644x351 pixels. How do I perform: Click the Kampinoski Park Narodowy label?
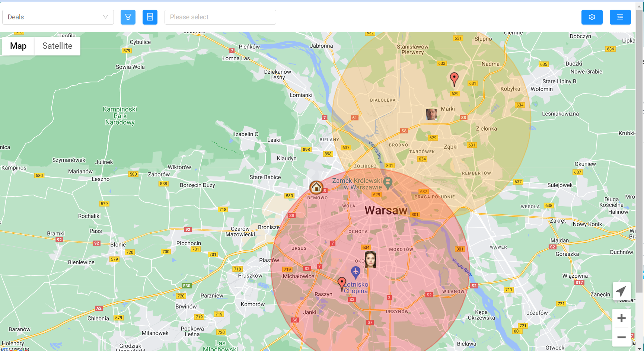[120, 116]
